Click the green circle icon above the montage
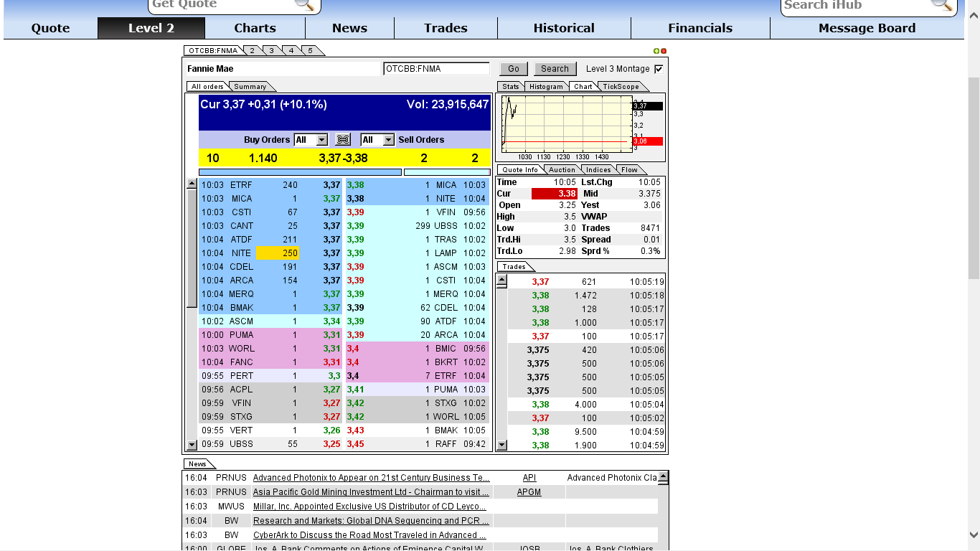This screenshot has height=551, width=980. (656, 51)
